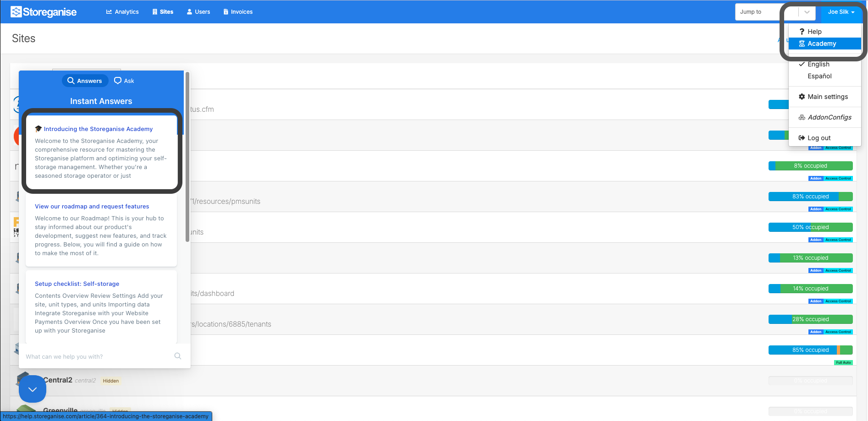Open the Invoices section
The image size is (868, 421).
[x=238, y=12]
